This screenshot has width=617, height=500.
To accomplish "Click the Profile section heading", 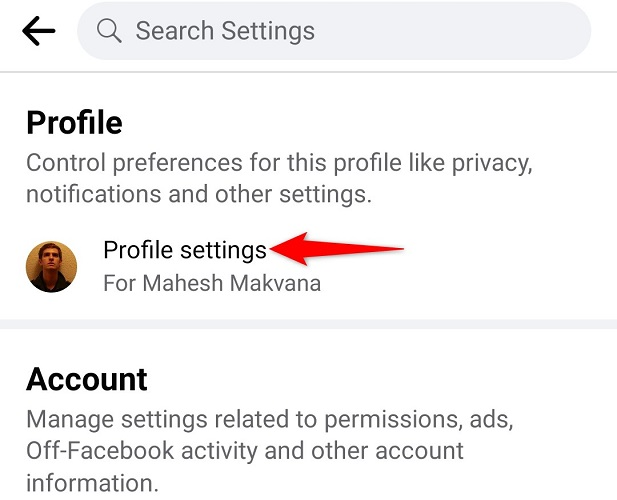I will [74, 123].
